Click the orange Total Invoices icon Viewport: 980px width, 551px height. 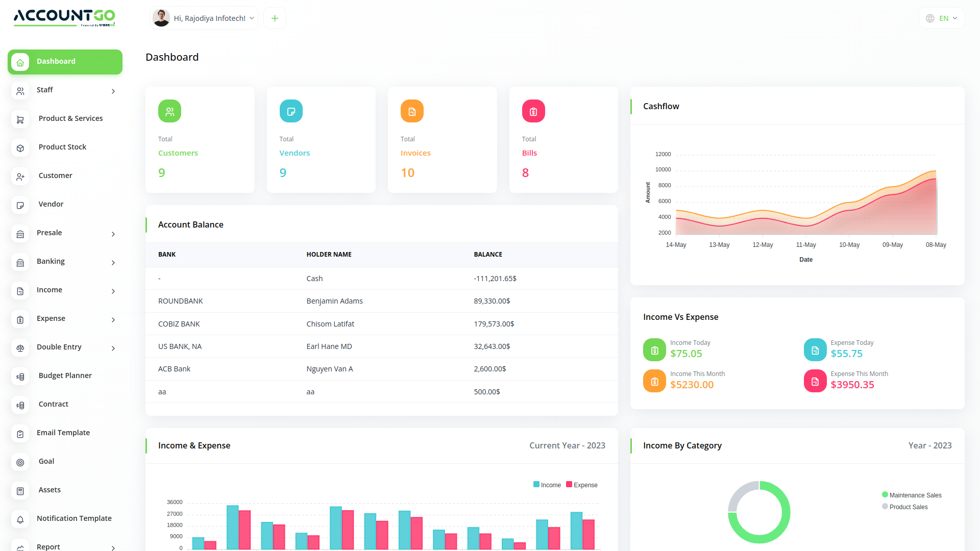coord(412,111)
